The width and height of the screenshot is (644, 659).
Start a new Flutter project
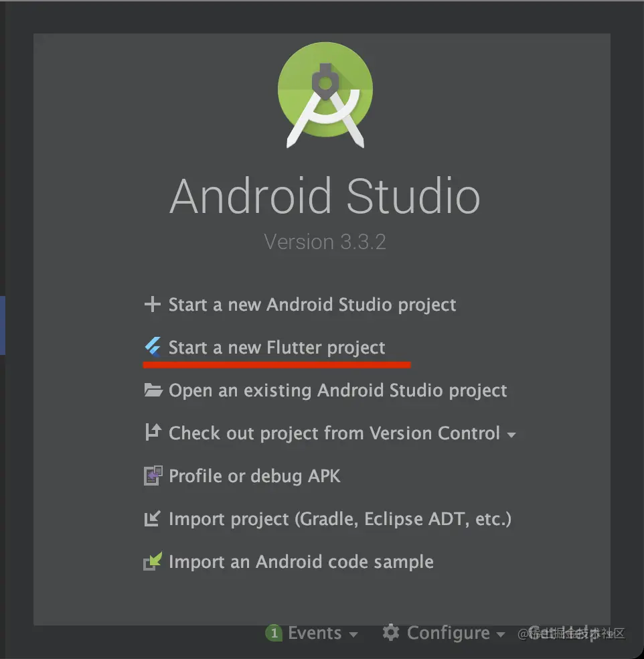point(276,348)
